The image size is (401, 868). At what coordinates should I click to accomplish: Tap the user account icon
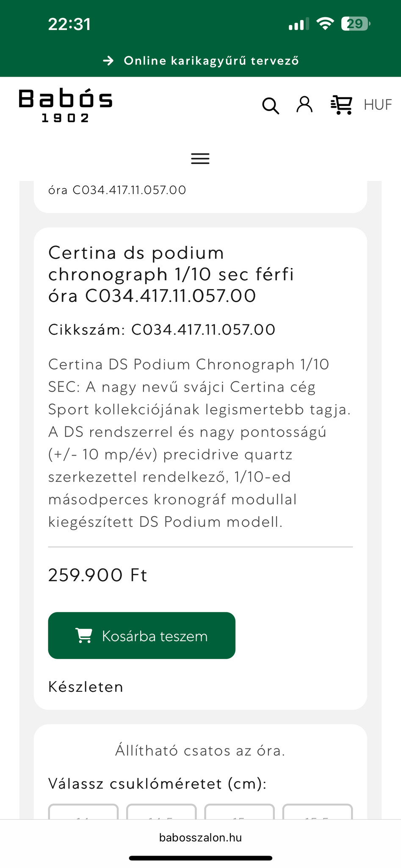tap(304, 104)
